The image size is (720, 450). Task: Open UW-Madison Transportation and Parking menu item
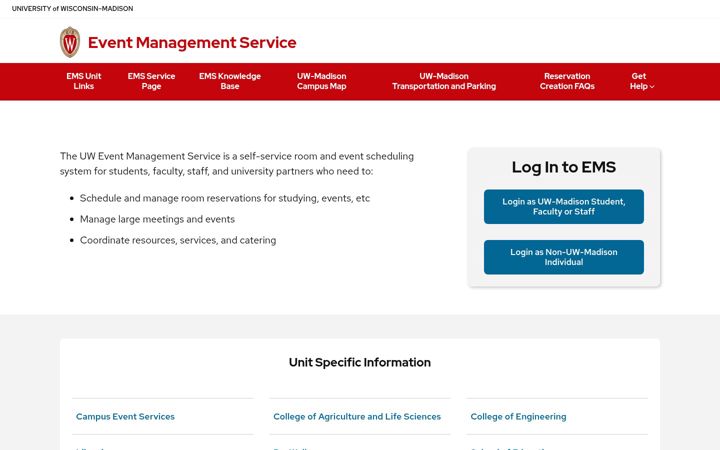point(444,81)
